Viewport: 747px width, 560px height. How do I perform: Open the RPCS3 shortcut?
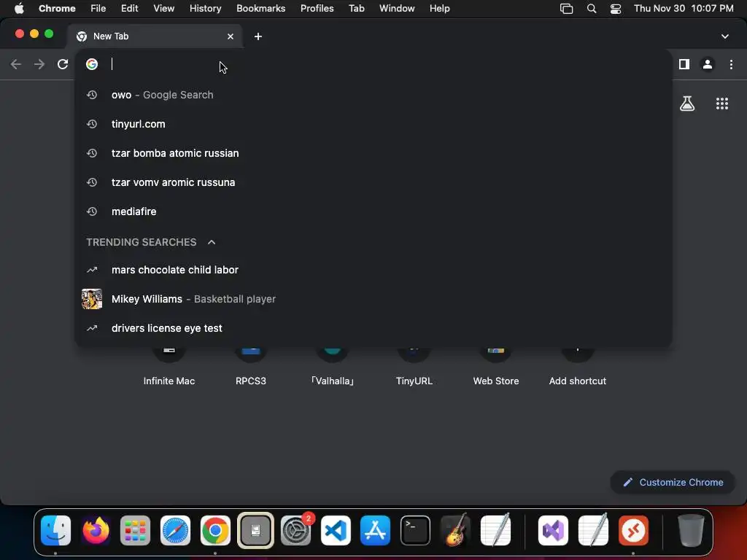(251, 367)
